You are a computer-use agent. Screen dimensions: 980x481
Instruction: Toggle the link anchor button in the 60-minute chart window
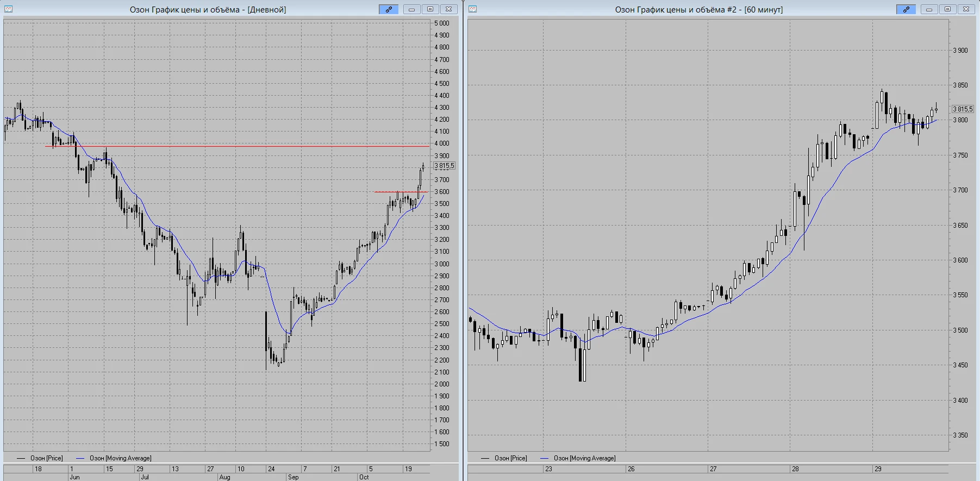tap(906, 9)
